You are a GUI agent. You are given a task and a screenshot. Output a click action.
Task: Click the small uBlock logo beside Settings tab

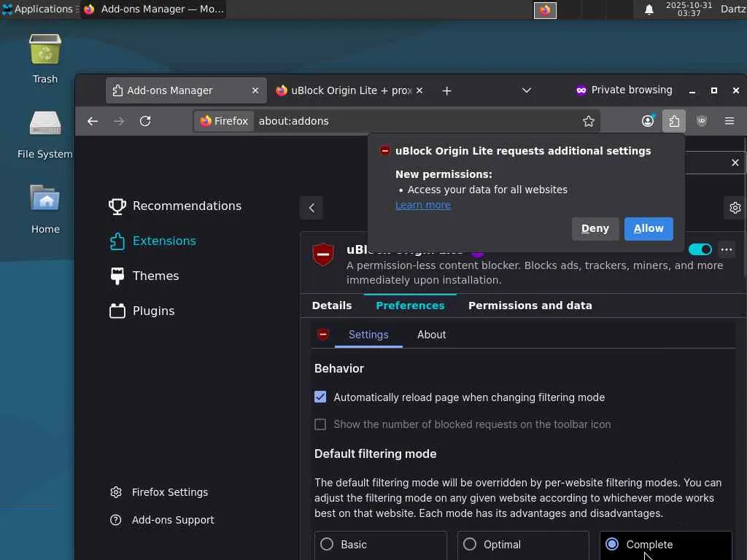323,334
